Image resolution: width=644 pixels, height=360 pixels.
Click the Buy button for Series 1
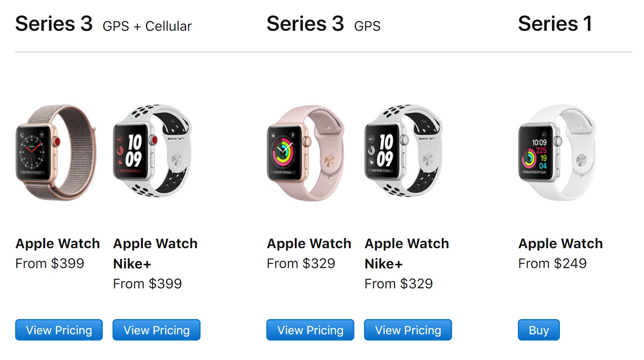click(538, 330)
